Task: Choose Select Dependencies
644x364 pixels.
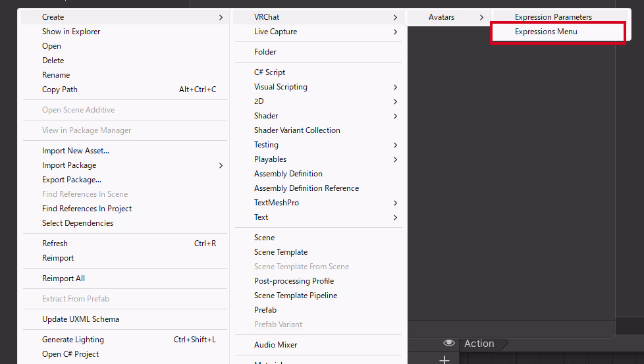Action: tap(125, 223)
